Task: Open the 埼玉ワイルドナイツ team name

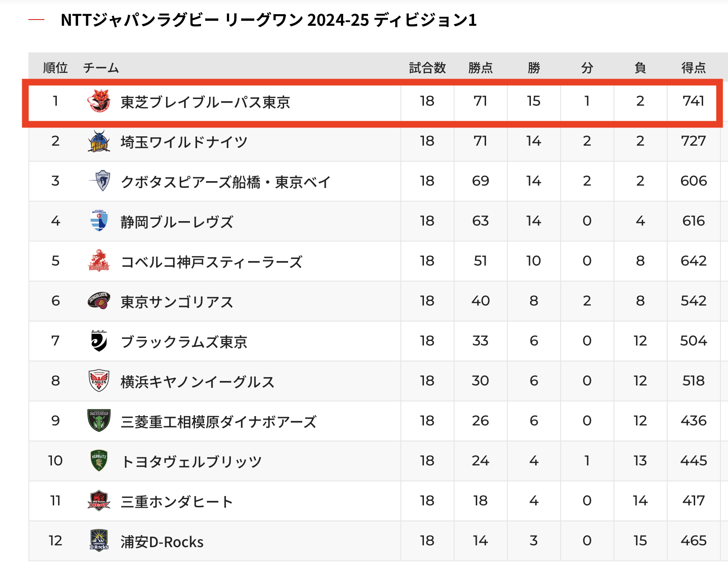Action: 184,142
